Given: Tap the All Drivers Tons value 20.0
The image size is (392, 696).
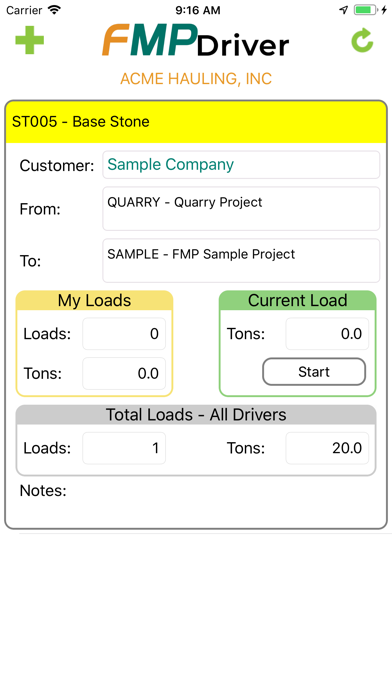Looking at the screenshot, I should 327,448.
